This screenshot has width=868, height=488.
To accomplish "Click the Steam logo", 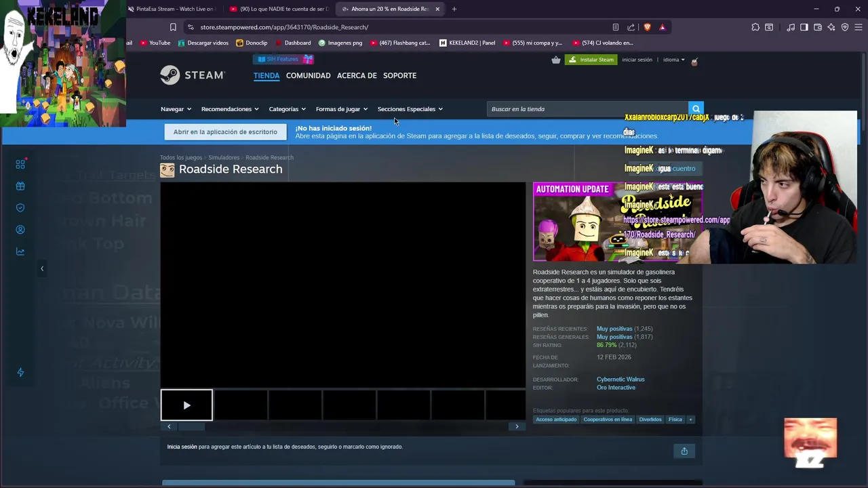I will 193,75.
